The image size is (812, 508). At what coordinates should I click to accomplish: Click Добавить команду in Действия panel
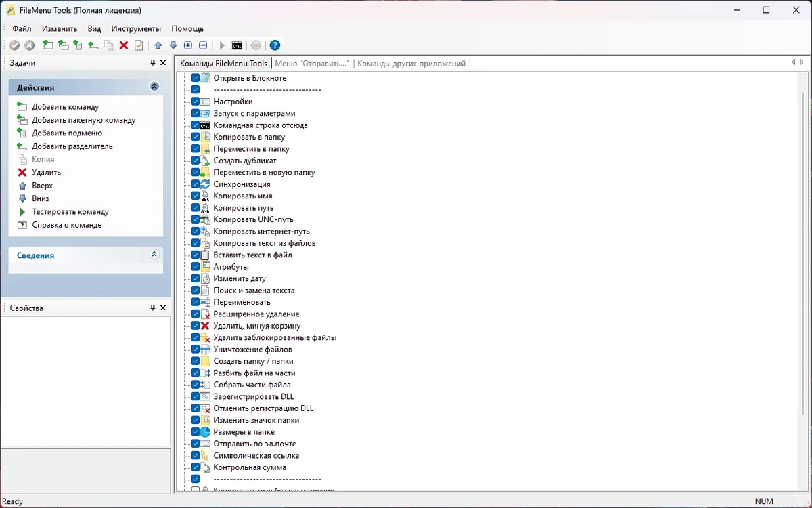pos(65,107)
